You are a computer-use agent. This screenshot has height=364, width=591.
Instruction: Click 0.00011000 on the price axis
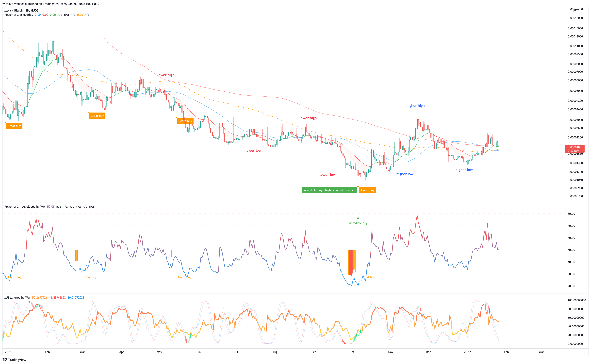click(x=575, y=46)
